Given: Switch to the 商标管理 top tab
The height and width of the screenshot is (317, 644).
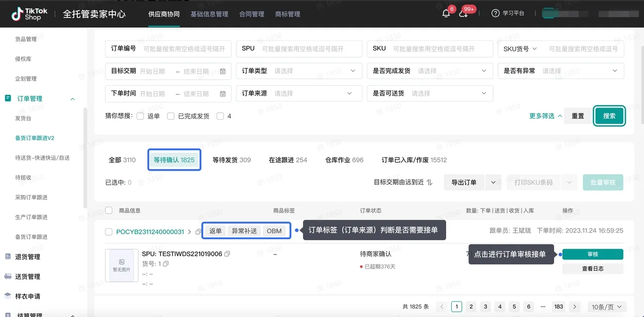Looking at the screenshot, I should coord(288,14).
